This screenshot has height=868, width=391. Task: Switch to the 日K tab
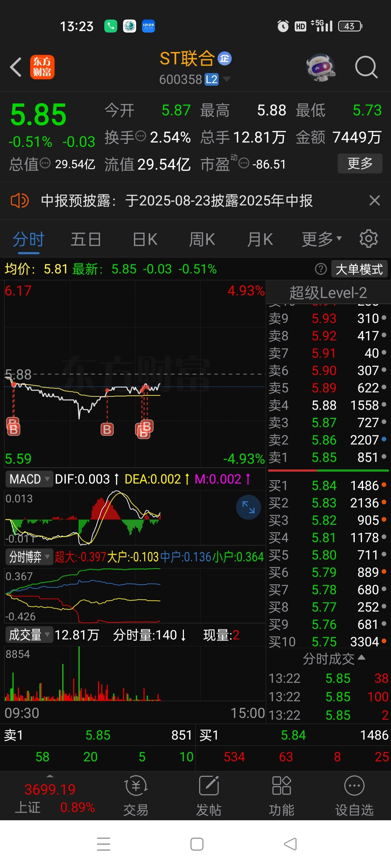tap(145, 239)
